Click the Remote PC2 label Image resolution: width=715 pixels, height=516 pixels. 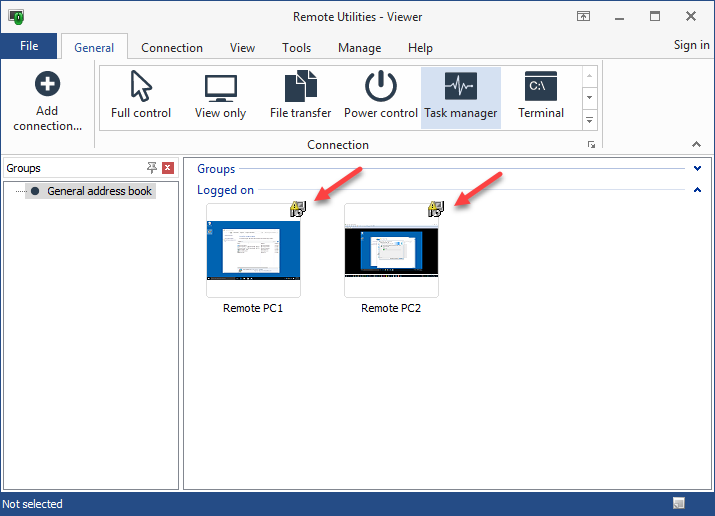(391, 308)
